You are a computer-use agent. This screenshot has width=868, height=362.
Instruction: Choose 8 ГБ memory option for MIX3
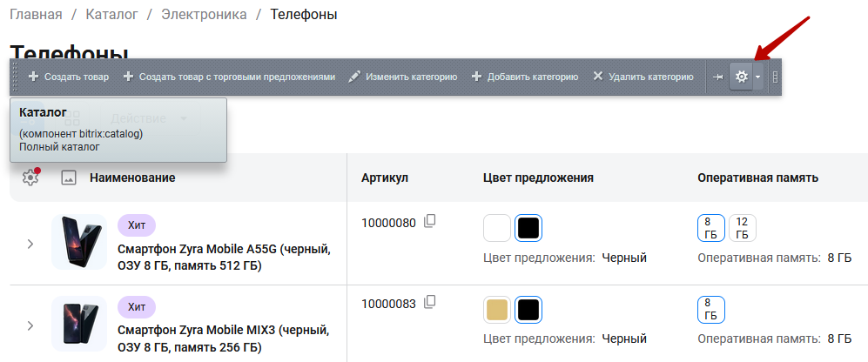pyautogui.click(x=710, y=310)
